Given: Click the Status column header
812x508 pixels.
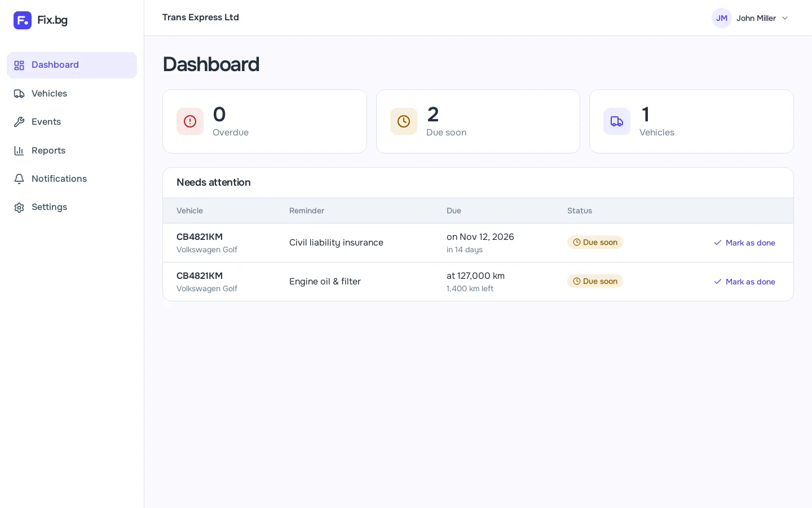Looking at the screenshot, I should coord(580,211).
